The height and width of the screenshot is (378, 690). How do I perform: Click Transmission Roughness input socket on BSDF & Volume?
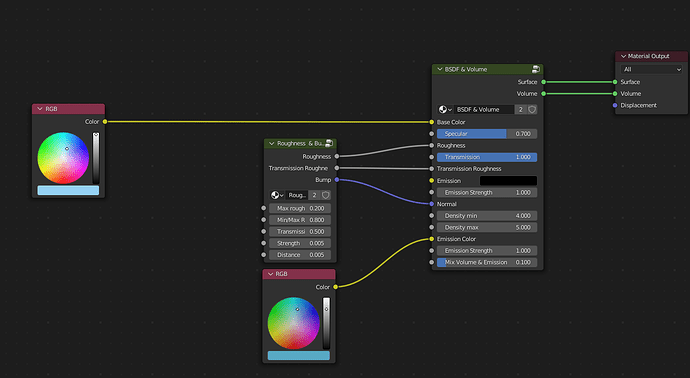tap(432, 169)
